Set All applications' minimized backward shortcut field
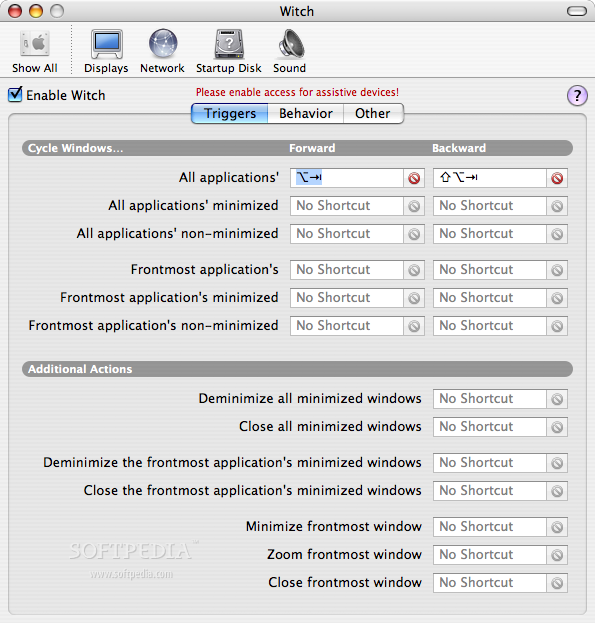Viewport: 595px width, 623px height. 490,206
